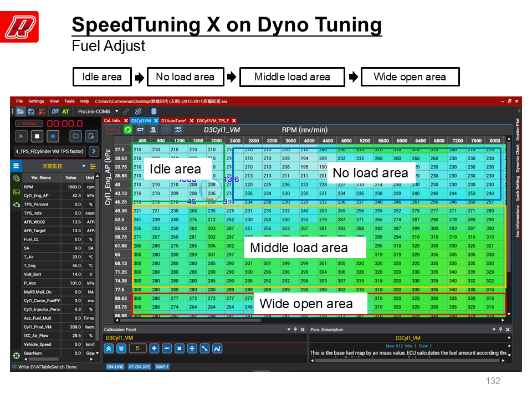Viewport: 532px width, 399px height.
Task: Click the CT button above the map
Action: [x=140, y=130]
